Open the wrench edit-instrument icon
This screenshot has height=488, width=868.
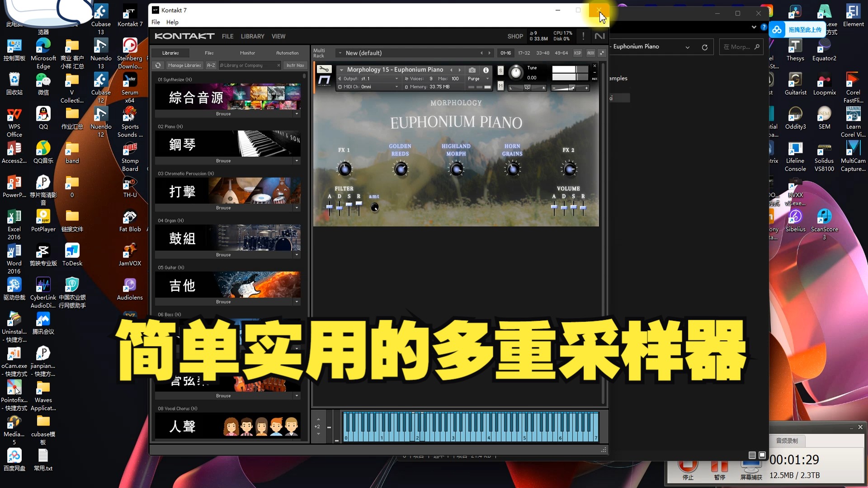[x=324, y=69]
